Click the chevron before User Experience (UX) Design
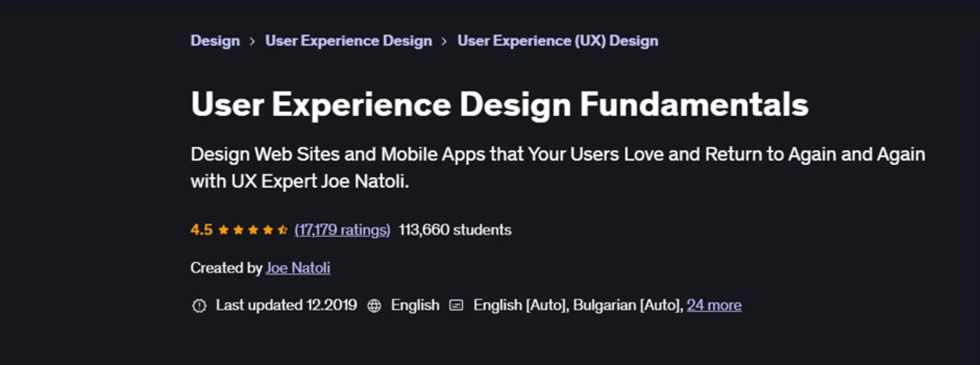The height and width of the screenshot is (365, 980). [x=443, y=41]
